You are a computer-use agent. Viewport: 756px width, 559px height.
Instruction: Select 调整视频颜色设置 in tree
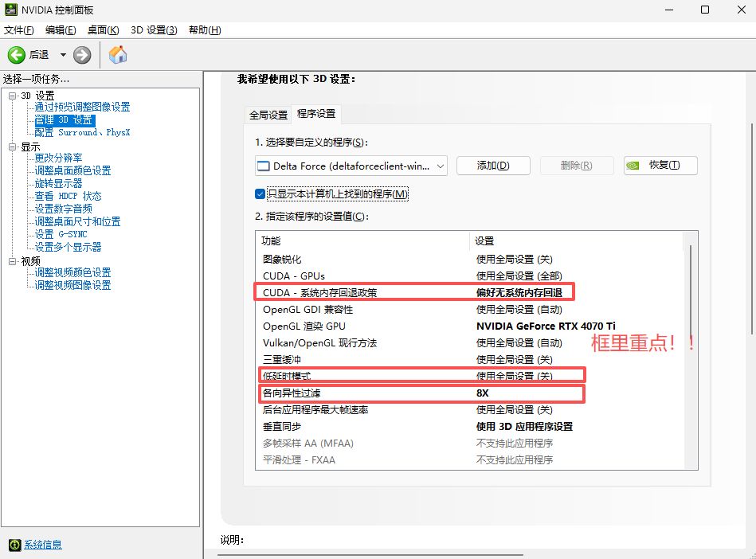(72, 273)
